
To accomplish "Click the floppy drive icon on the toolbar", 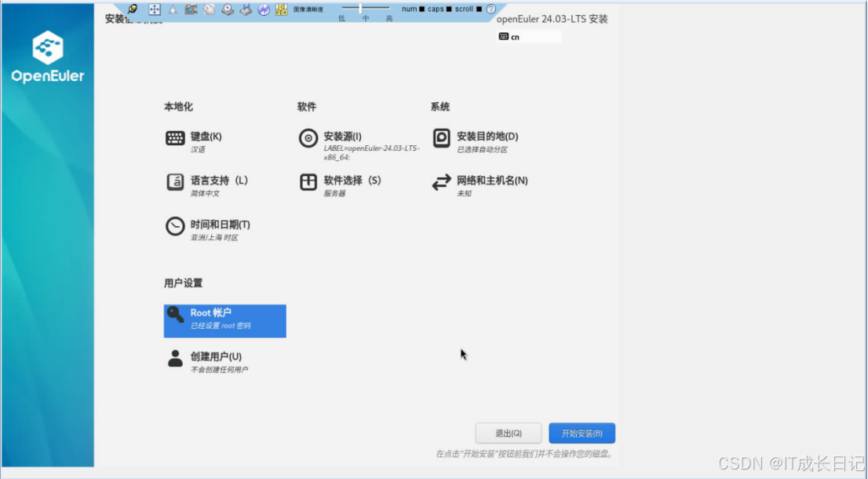I will (x=246, y=9).
